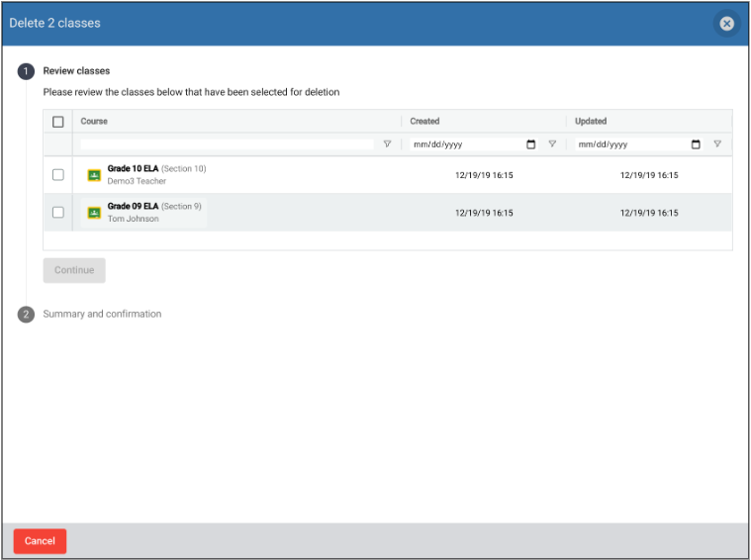This screenshot has width=751, height=560.
Task: Open the Updated date calendar picker icon
Action: coord(696,144)
